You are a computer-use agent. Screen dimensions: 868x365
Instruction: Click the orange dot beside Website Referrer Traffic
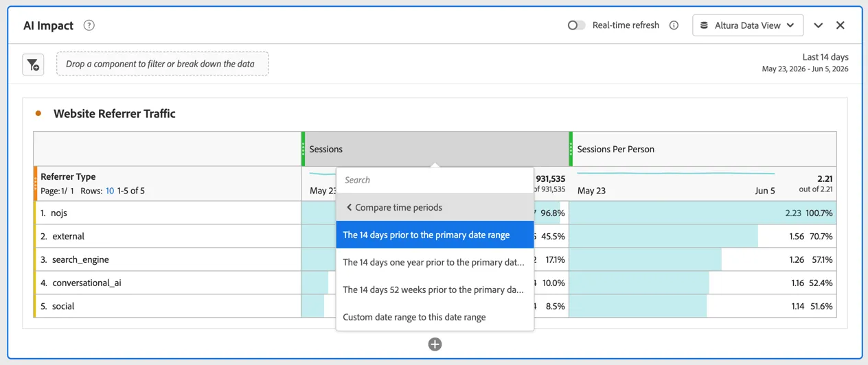click(38, 113)
